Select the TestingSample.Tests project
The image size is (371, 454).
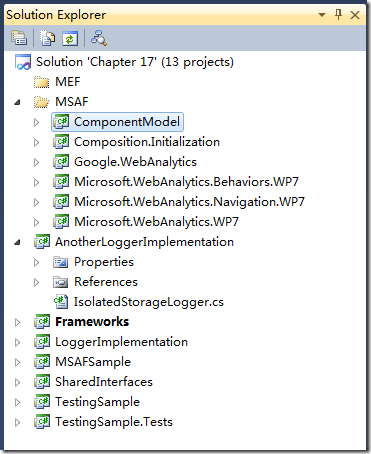(x=114, y=422)
